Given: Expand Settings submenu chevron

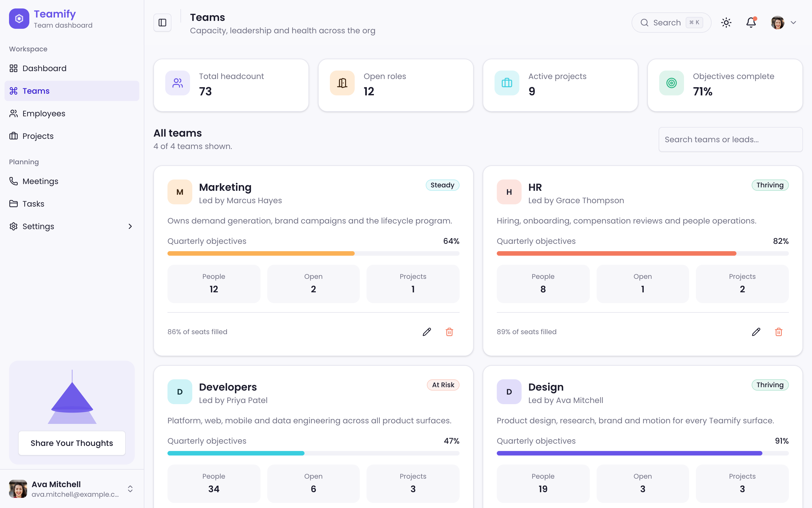Looking at the screenshot, I should click(130, 226).
